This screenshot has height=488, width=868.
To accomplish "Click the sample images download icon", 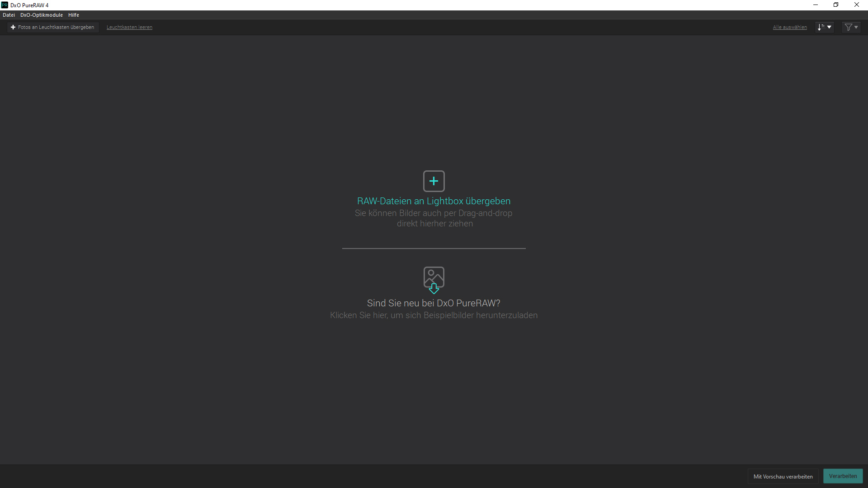I will point(434,280).
